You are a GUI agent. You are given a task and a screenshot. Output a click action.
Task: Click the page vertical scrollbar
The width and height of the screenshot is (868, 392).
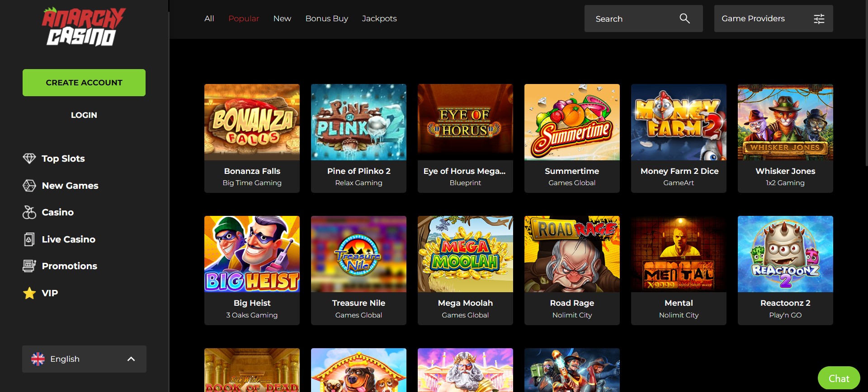866,84
